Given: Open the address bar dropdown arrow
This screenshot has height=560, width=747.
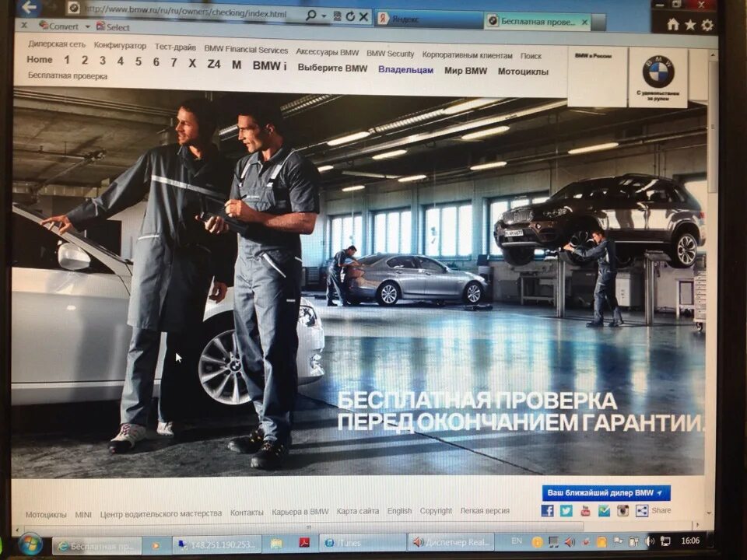Looking at the screenshot, I should 324,16.
